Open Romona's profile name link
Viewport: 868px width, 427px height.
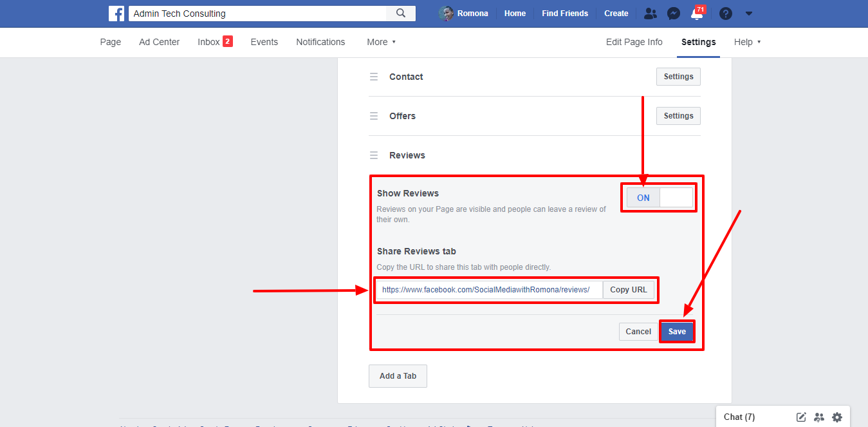[x=473, y=14]
